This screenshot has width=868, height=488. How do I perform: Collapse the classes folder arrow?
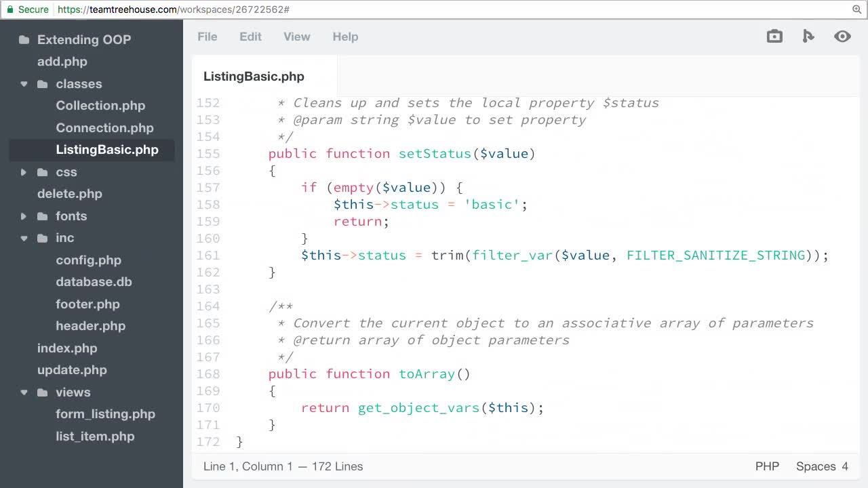pyautogui.click(x=24, y=84)
